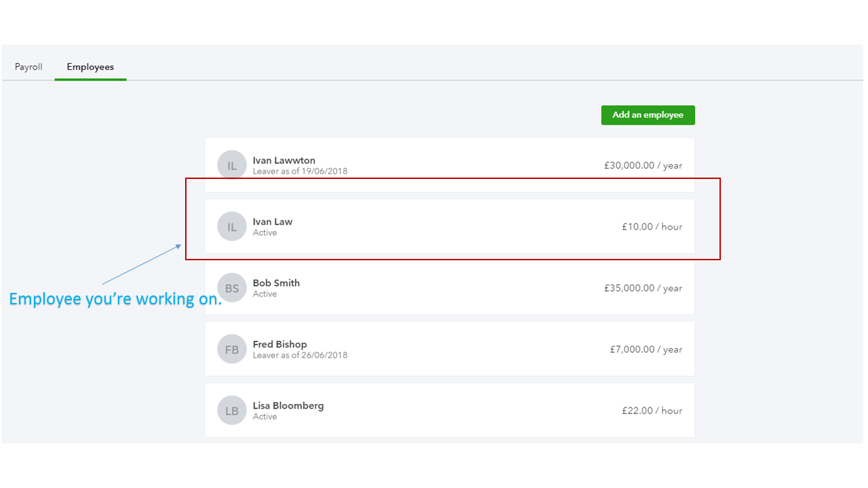The height and width of the screenshot is (488, 868).
Task: Open Bob Smith's employee record row
Action: click(x=449, y=287)
